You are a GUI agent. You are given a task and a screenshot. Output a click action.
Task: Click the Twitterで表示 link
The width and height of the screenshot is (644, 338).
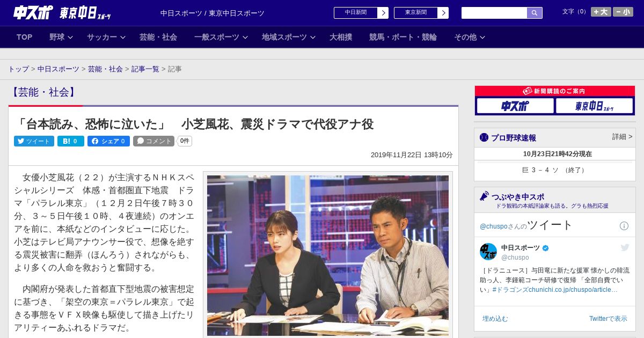click(608, 319)
